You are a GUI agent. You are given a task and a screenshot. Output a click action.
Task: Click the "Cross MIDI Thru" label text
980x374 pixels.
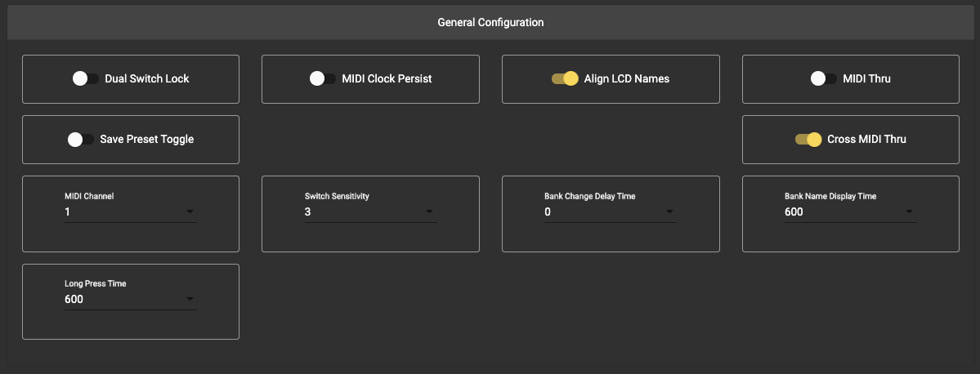point(866,140)
